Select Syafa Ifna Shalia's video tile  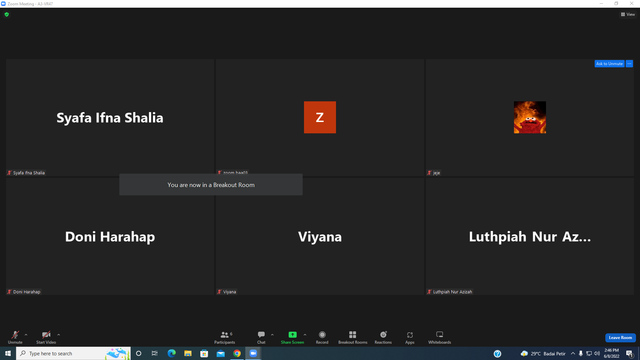click(110, 118)
